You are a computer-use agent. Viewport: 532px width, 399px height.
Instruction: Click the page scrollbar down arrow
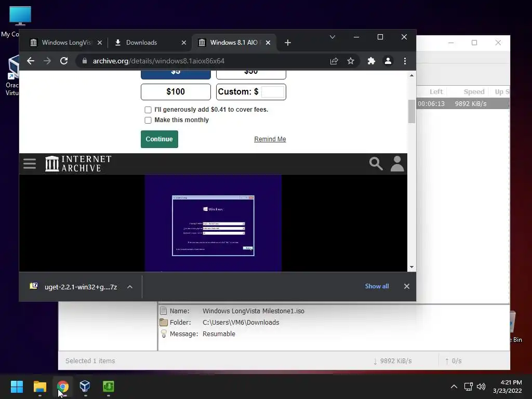[411, 267]
